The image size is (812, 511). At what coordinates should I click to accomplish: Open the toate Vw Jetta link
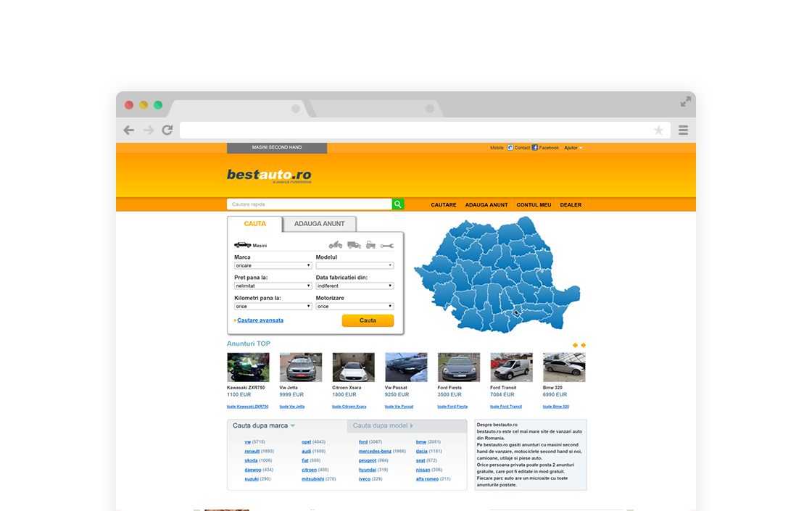click(x=292, y=407)
